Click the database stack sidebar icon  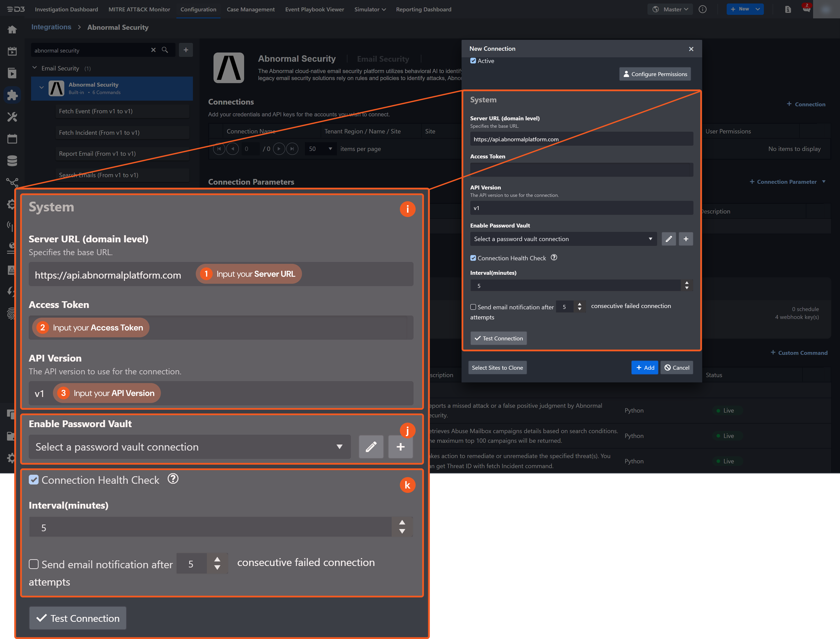click(x=12, y=161)
